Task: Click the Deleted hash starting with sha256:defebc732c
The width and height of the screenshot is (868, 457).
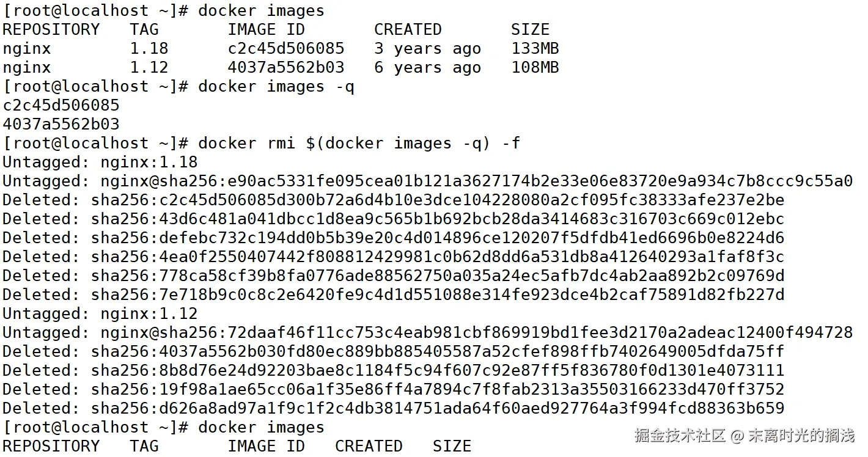Action: (x=438, y=238)
